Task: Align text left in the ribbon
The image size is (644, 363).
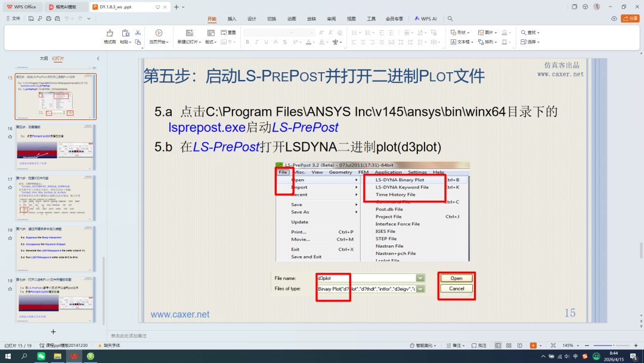Action: (x=354, y=42)
